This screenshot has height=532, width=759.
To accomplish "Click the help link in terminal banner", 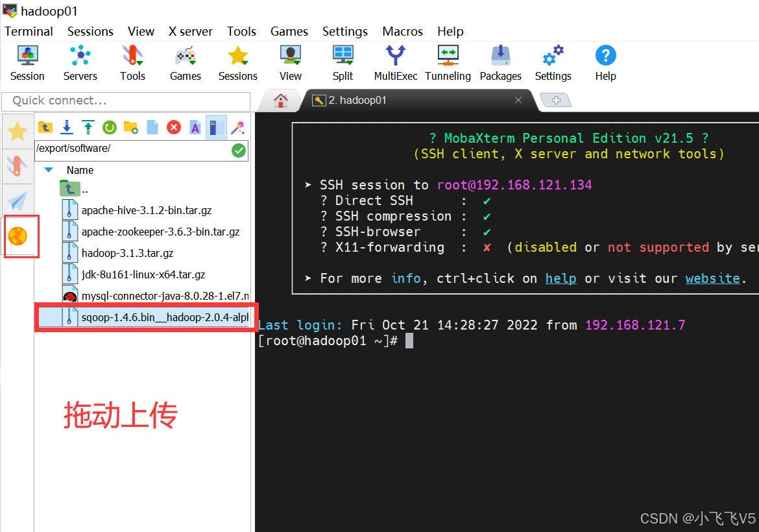I will 560,278.
